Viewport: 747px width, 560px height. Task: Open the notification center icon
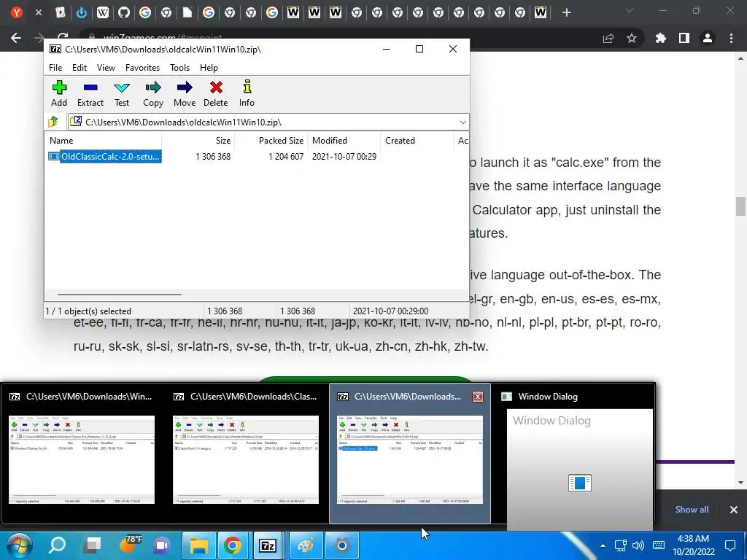click(730, 545)
